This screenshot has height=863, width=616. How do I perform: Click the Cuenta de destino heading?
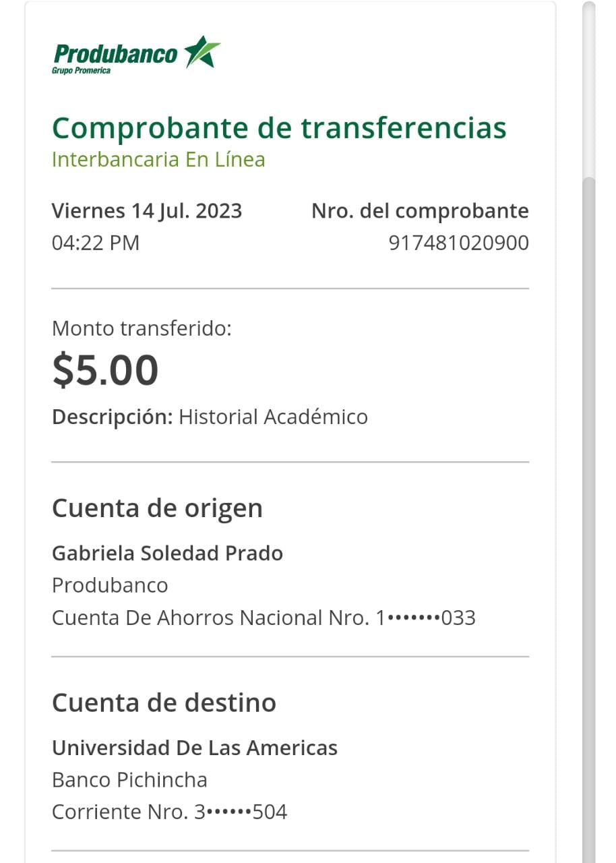point(164,703)
